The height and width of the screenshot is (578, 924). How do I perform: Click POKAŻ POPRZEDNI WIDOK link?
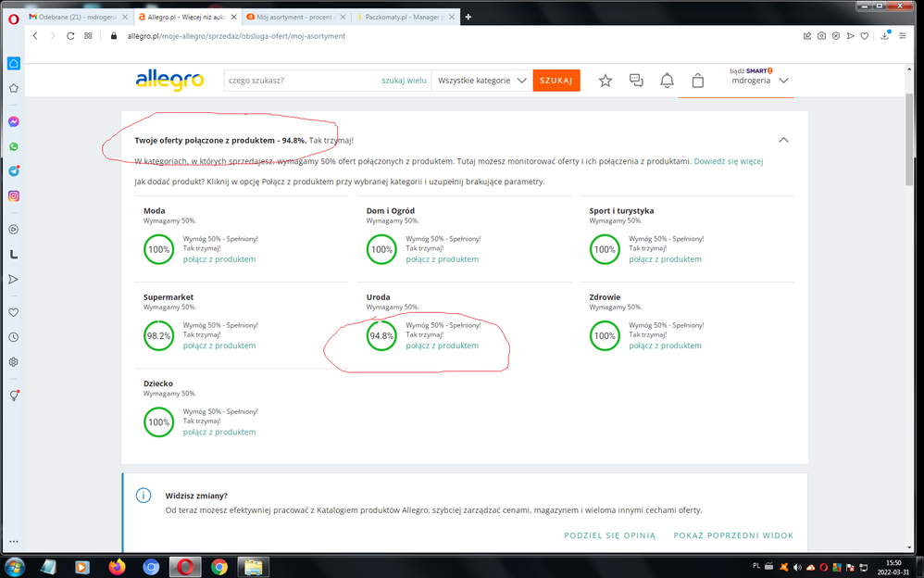pyautogui.click(x=733, y=535)
